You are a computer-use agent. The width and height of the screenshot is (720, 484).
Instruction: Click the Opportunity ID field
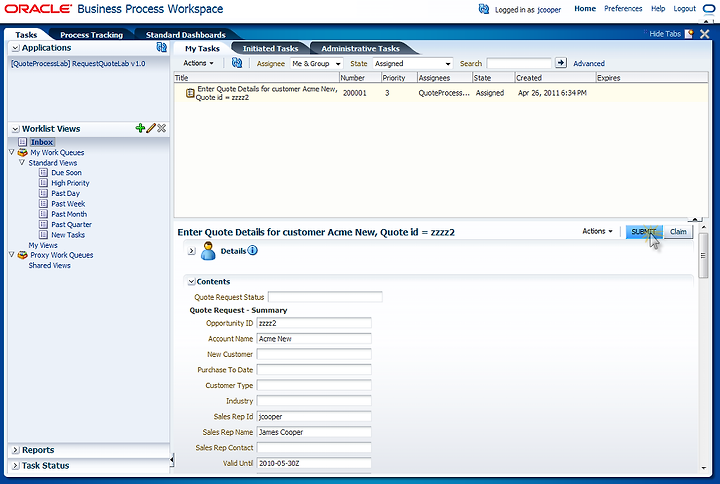tap(314, 323)
